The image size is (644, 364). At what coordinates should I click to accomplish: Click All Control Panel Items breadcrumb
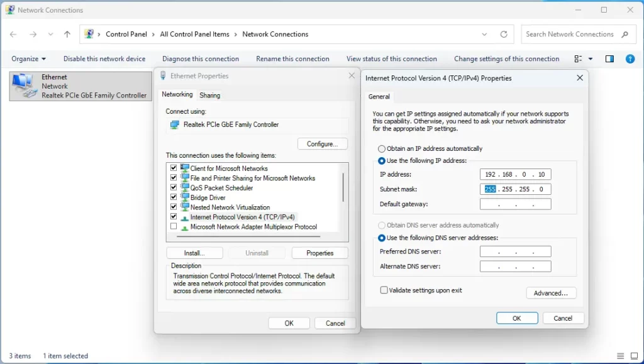tap(195, 35)
